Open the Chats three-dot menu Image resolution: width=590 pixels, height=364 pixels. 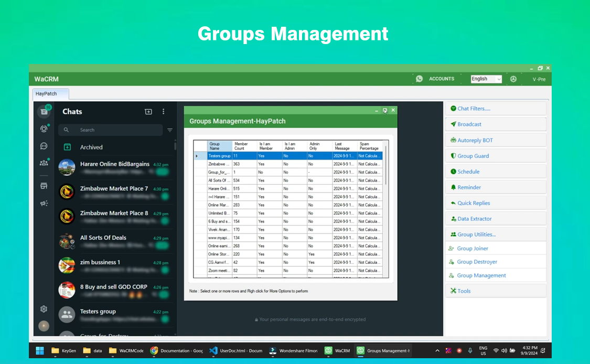(163, 112)
